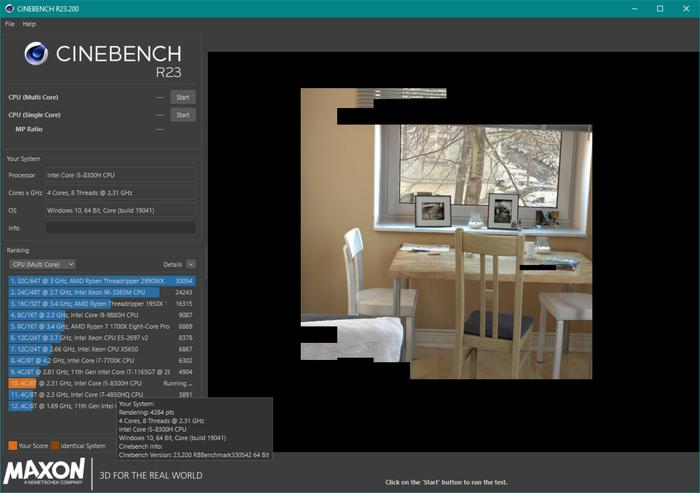
Task: Expand the ranking Details arrow button
Action: click(x=191, y=264)
